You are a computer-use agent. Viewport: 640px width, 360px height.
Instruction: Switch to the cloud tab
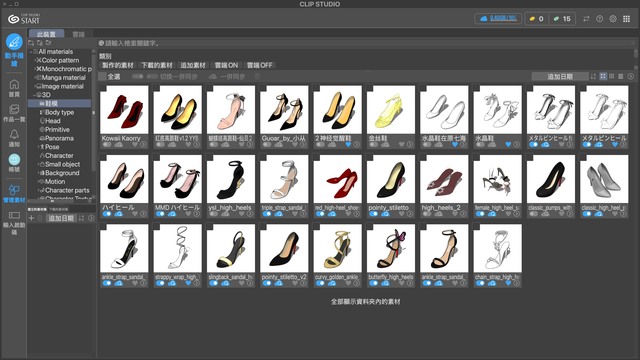(x=78, y=34)
